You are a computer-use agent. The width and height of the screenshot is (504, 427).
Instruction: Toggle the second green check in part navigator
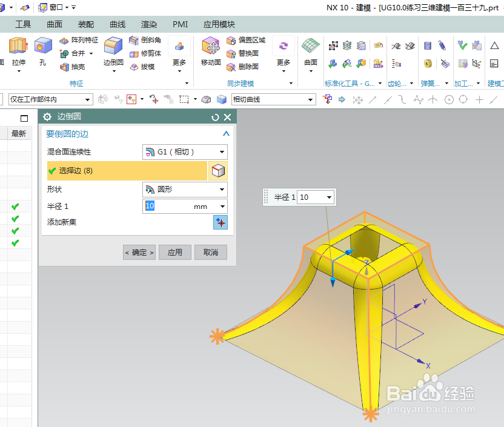[x=15, y=219]
